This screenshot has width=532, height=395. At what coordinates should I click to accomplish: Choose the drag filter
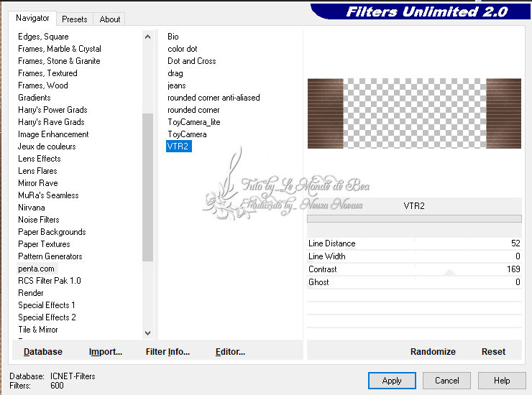[175, 73]
